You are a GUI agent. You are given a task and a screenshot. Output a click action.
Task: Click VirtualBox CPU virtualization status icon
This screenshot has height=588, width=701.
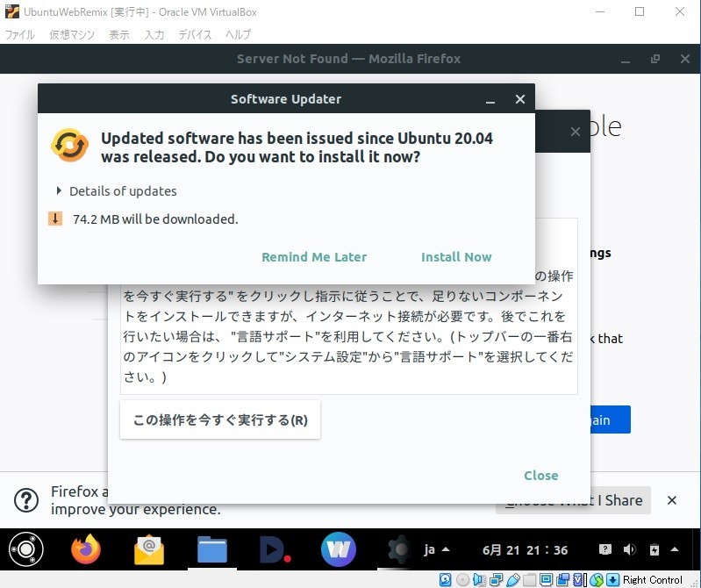pyautogui.click(x=579, y=580)
